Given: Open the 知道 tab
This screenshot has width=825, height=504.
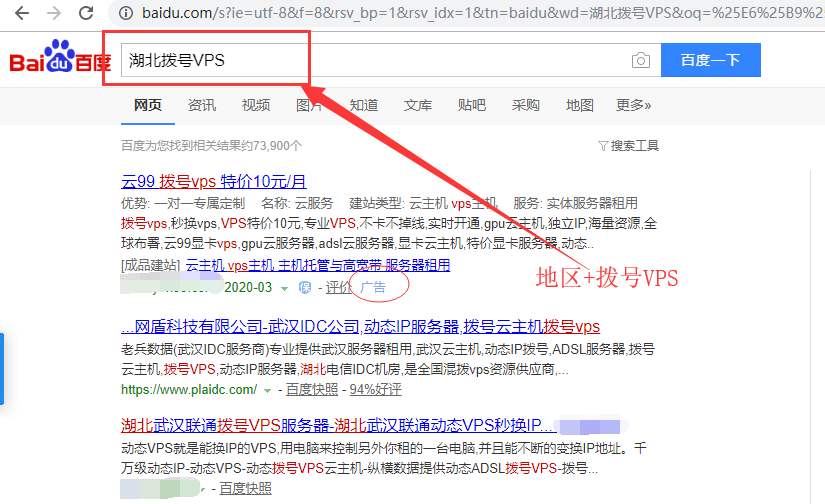Looking at the screenshot, I should 364,105.
